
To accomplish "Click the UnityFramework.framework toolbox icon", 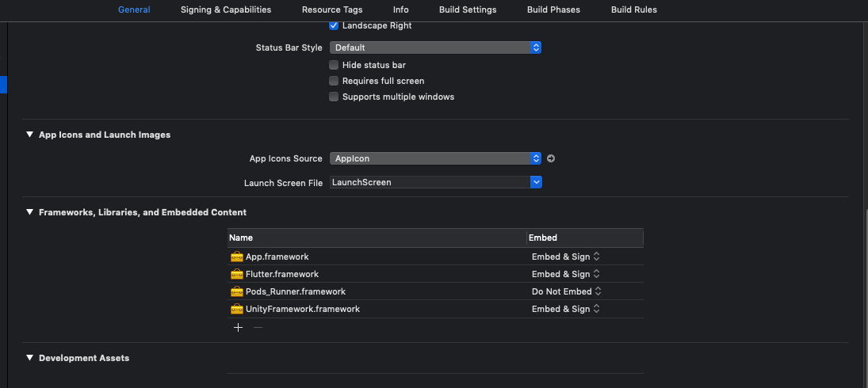I will [237, 309].
